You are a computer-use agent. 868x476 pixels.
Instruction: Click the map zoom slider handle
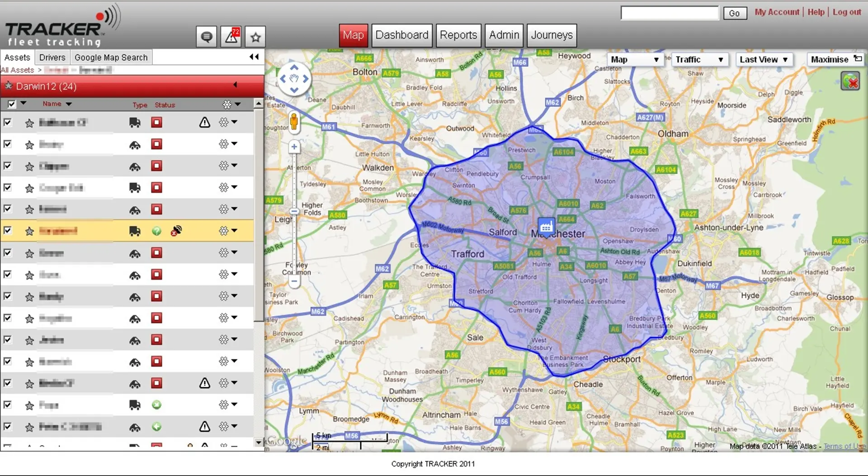294,211
